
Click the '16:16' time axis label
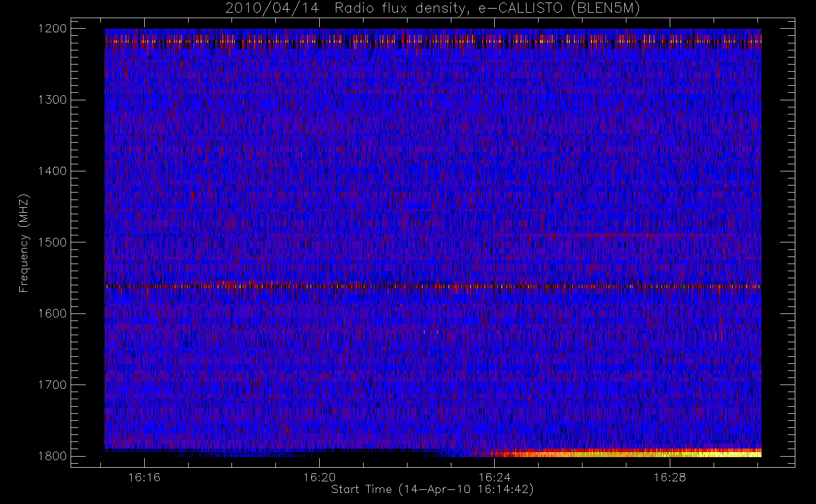coord(144,477)
